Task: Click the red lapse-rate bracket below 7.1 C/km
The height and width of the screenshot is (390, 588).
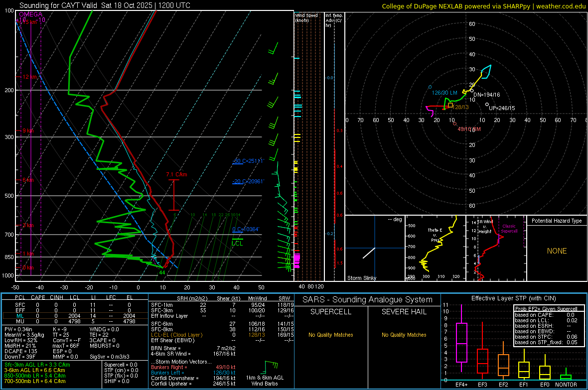Action: (x=173, y=195)
